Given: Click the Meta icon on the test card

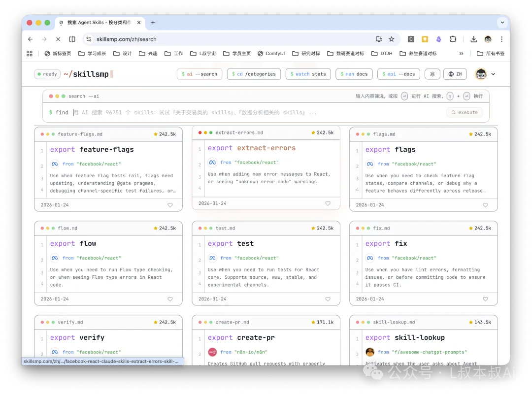Looking at the screenshot, I should pyautogui.click(x=212, y=258).
